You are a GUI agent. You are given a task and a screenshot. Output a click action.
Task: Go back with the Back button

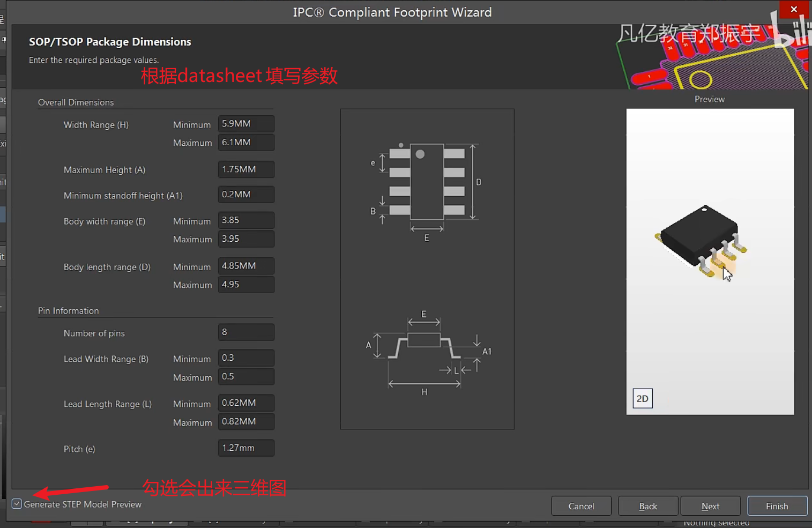(x=648, y=505)
